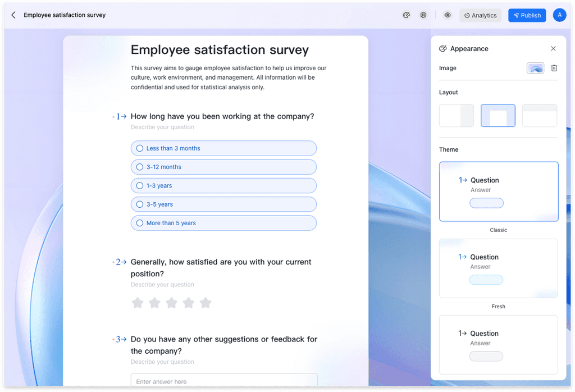The width and height of the screenshot is (575, 392).
Task: Select the left sidebar layout option
Action: pyautogui.click(x=456, y=115)
